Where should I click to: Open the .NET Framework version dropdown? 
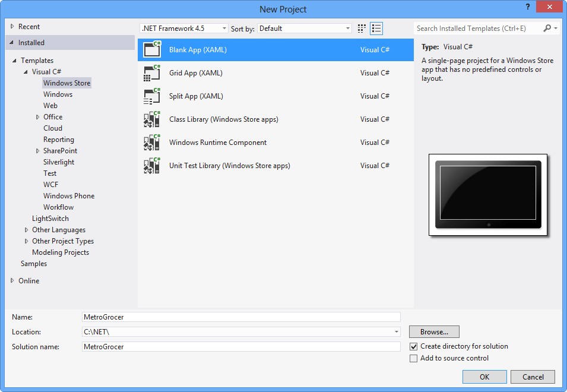tap(183, 28)
